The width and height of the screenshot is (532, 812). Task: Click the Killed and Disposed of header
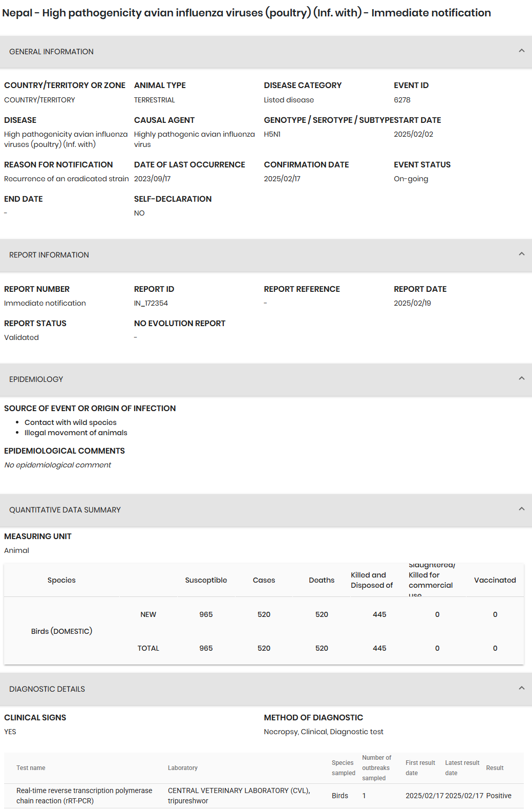tap(372, 580)
